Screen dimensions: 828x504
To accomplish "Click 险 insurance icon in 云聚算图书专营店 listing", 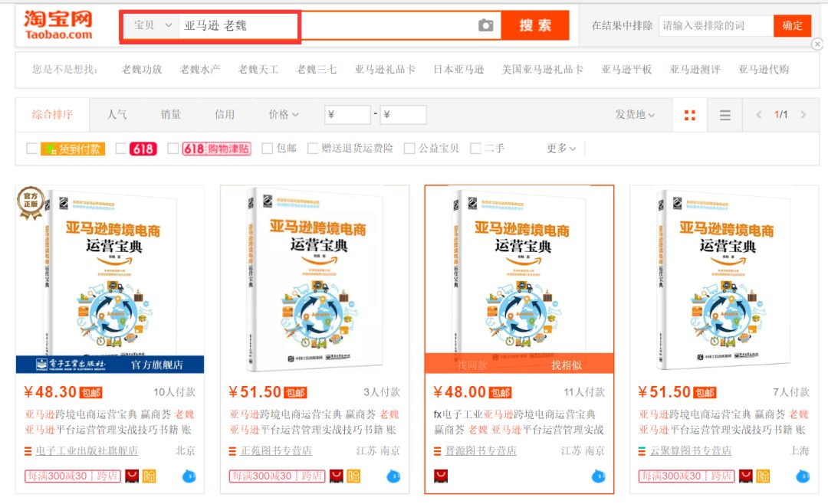I will coord(763,476).
